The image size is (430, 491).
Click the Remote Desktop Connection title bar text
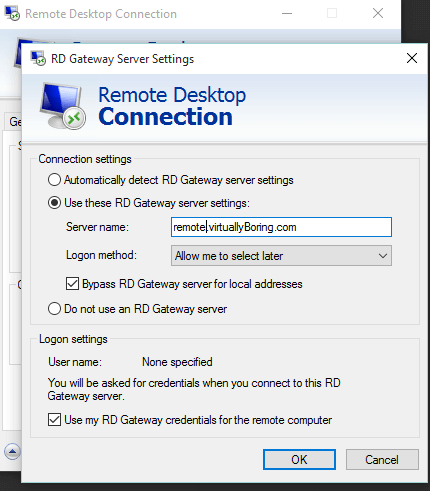(x=101, y=14)
